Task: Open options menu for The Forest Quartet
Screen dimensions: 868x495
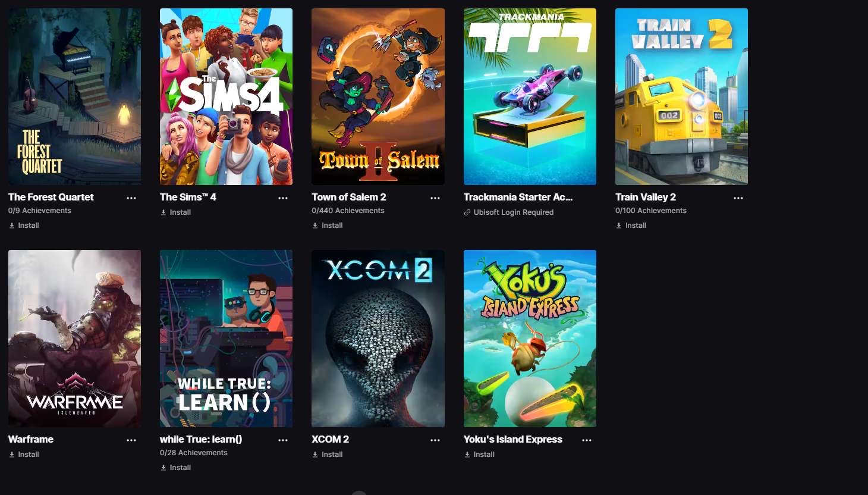Action: [x=131, y=198]
